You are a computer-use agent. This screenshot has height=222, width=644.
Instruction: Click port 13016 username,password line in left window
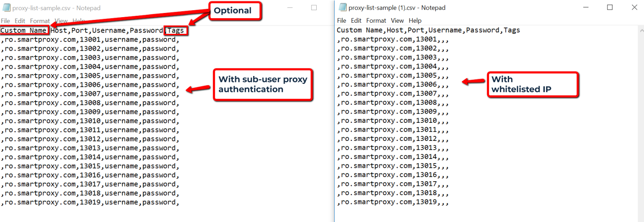point(90,175)
